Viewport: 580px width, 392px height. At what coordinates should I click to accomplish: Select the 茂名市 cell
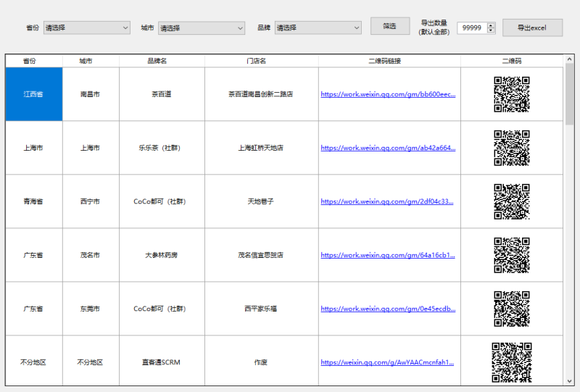pyautogui.click(x=91, y=255)
